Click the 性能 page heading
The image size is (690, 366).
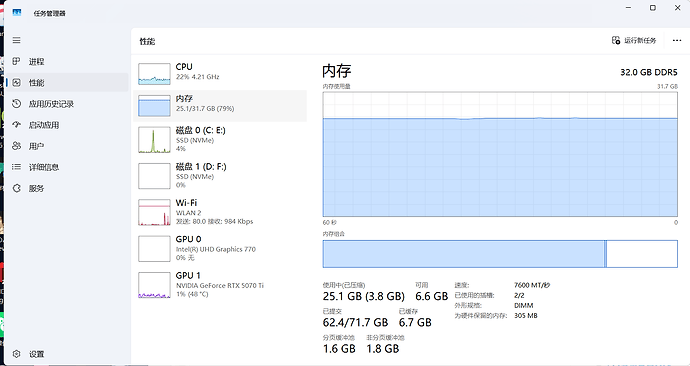click(x=147, y=41)
